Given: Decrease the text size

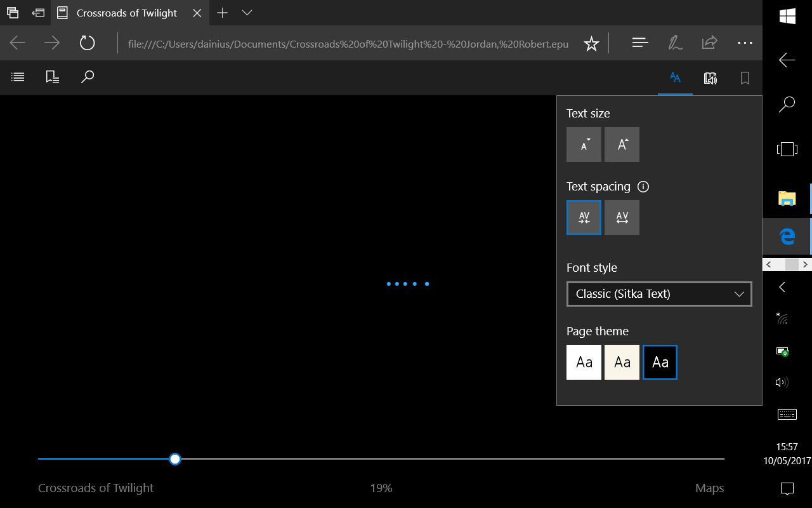Looking at the screenshot, I should [584, 145].
